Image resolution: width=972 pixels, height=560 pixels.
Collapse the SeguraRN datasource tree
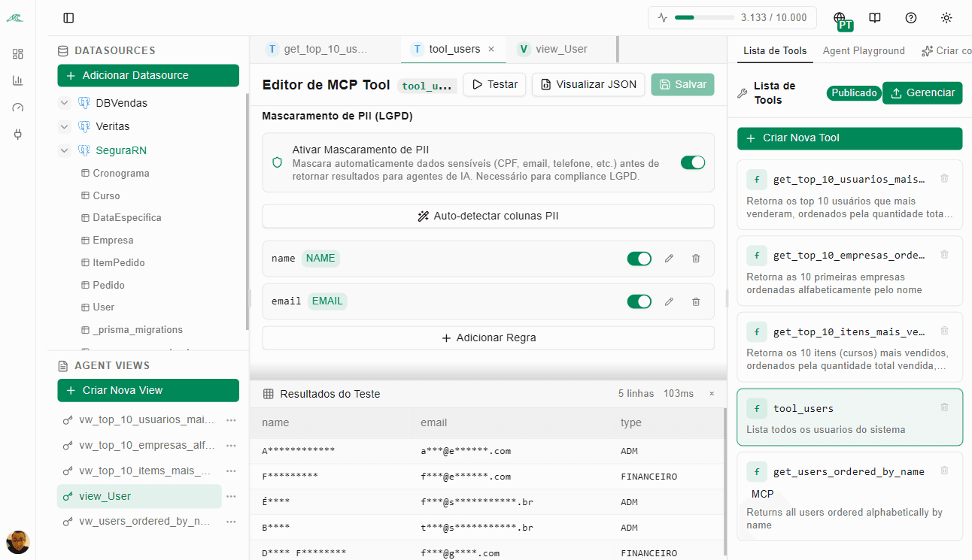pos(64,150)
